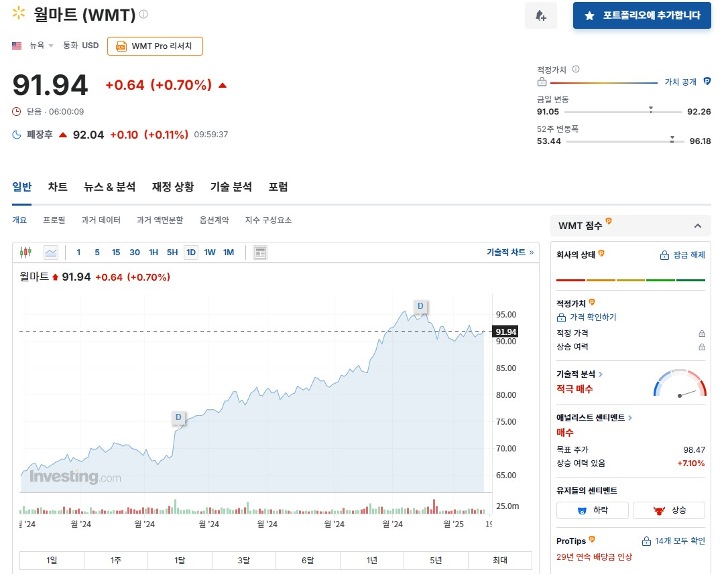Image resolution: width=728 pixels, height=574 pixels.
Task: Open the news headlines panel icon on chart toolbar
Action: [260, 253]
